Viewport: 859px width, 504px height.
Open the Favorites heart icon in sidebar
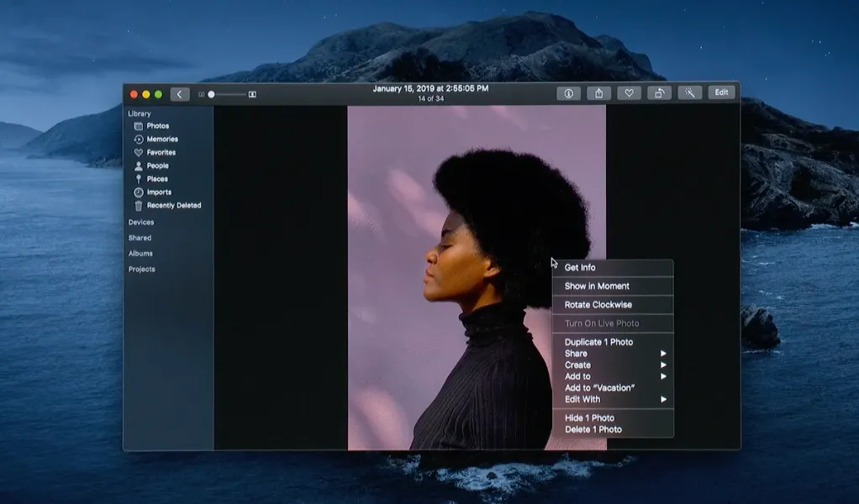pos(139,153)
